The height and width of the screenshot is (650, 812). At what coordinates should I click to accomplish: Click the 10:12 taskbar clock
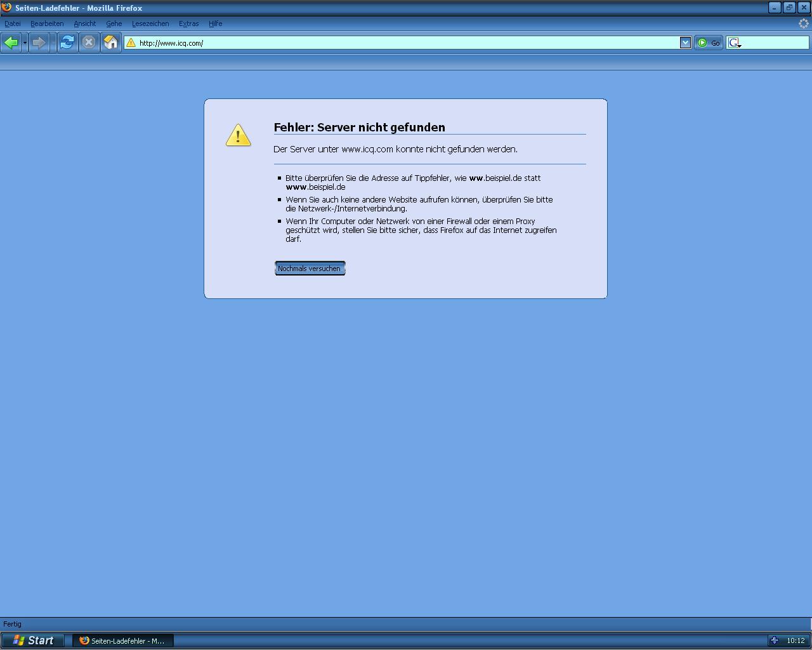[x=796, y=640]
